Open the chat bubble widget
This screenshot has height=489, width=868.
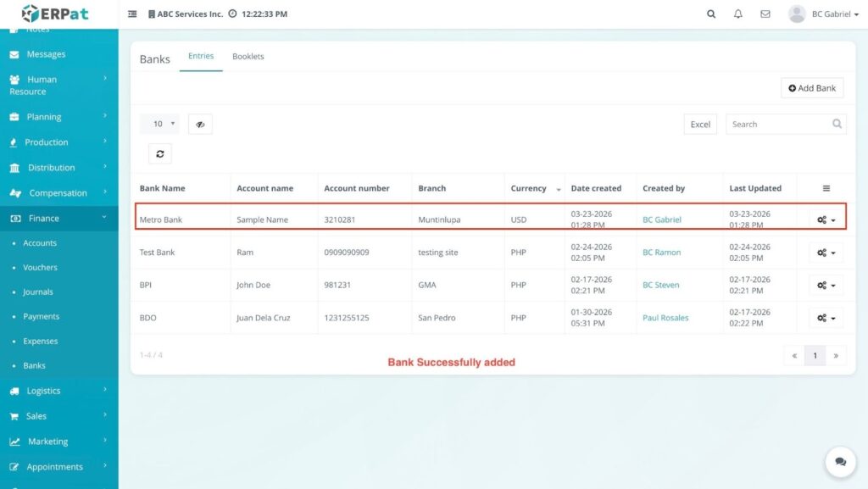click(840, 462)
